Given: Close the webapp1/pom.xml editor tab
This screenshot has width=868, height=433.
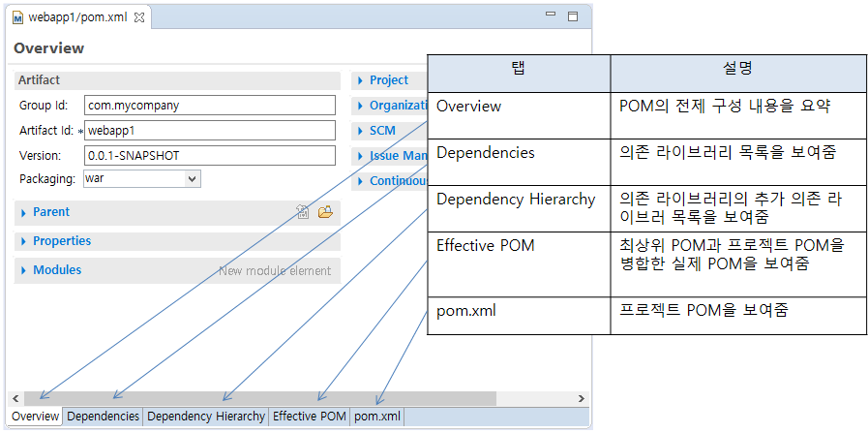Looking at the screenshot, I should [139, 17].
